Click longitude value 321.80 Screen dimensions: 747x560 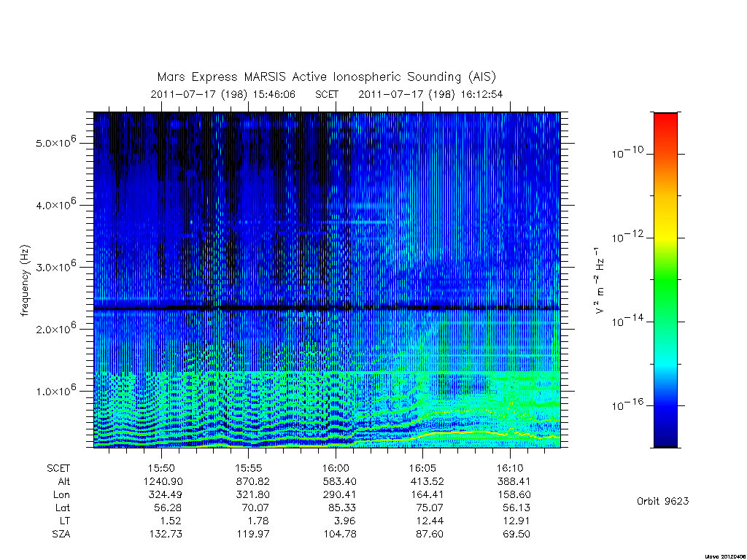click(252, 495)
